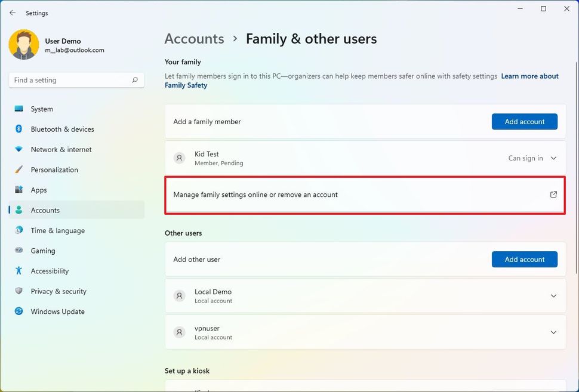Click Add account for family member
This screenshot has width=579, height=392.
524,122
